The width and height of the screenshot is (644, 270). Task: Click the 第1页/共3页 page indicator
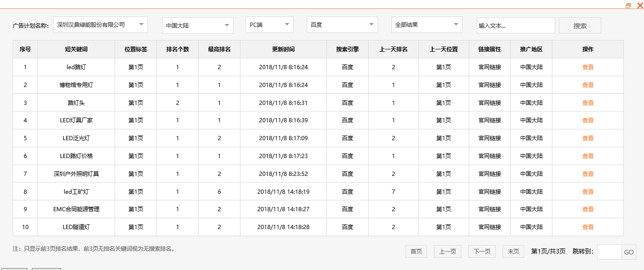[548, 252]
